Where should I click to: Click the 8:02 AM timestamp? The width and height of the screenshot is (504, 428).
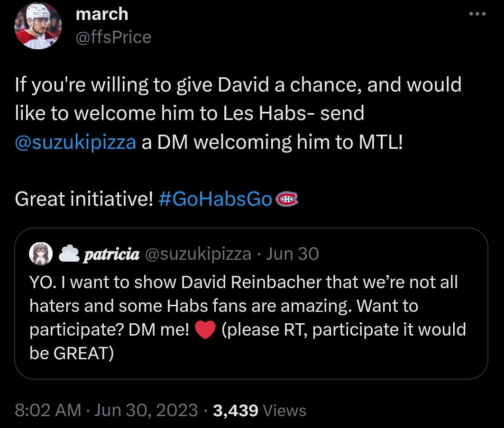point(47,410)
